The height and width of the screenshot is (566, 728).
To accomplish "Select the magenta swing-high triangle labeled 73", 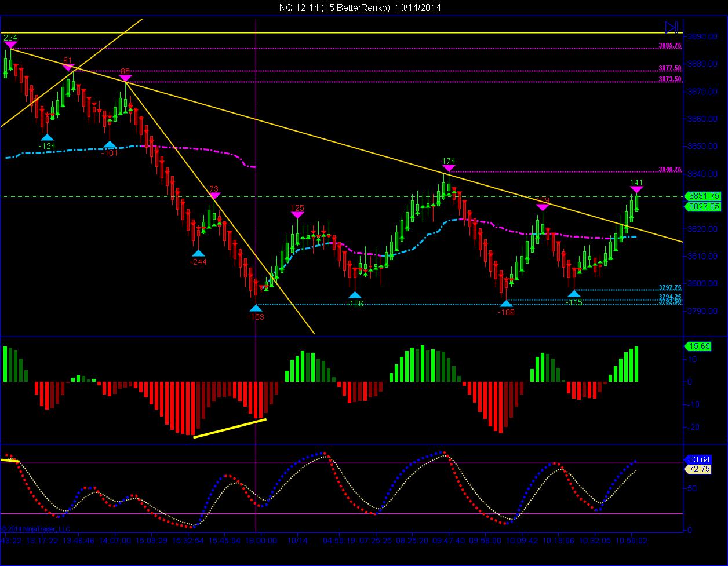I will click(x=214, y=196).
